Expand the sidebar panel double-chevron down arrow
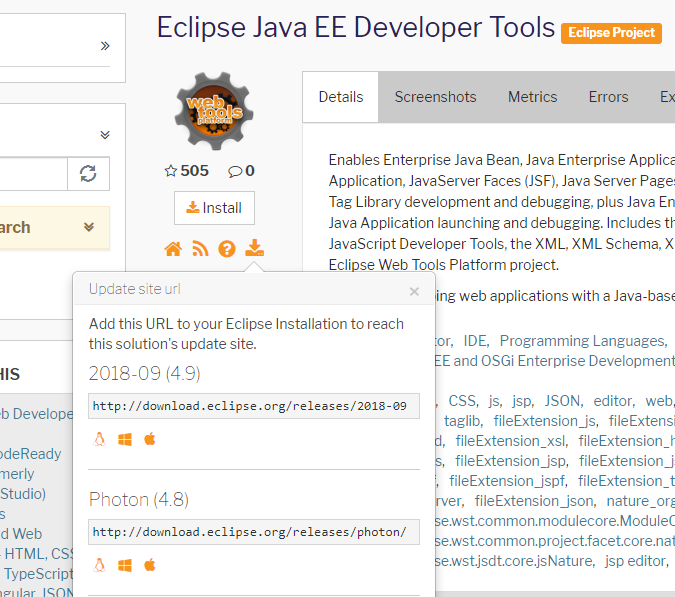675x597 pixels. tap(105, 135)
